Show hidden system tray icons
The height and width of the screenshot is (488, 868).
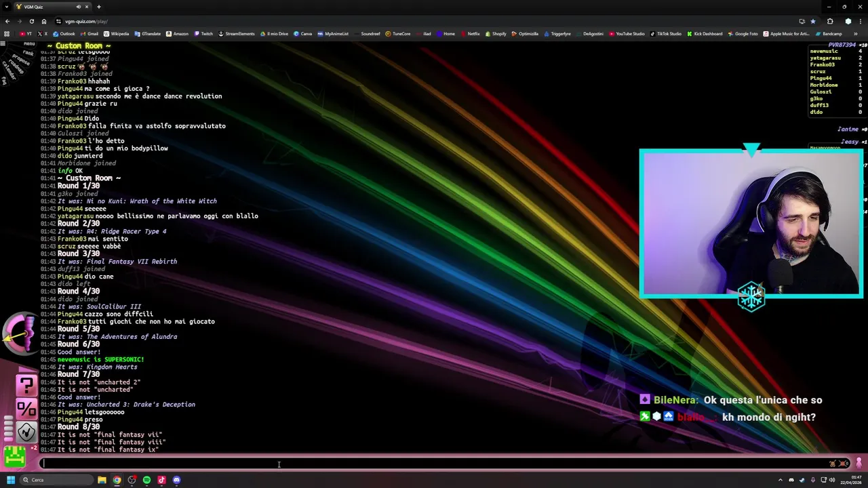click(781, 480)
